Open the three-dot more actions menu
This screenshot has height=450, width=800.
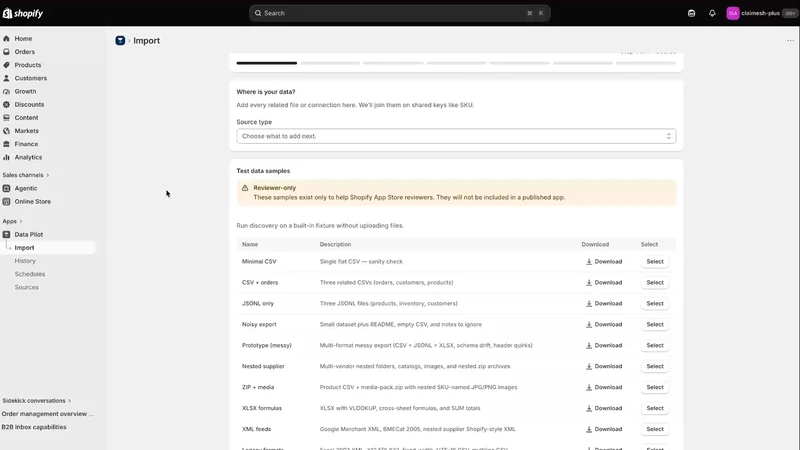point(790,40)
